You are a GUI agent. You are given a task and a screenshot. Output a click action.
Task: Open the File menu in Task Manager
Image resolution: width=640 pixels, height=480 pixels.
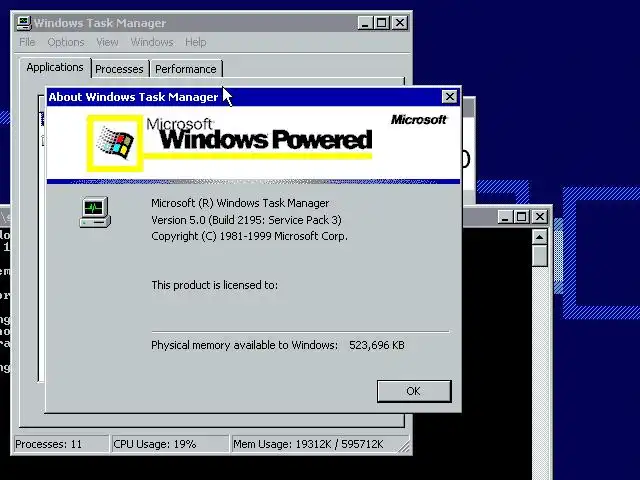[27, 42]
